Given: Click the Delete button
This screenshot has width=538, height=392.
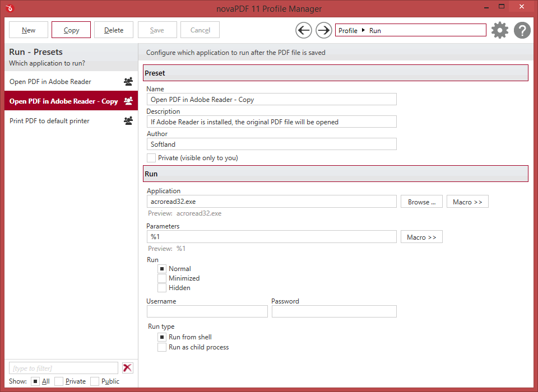Looking at the screenshot, I should click(114, 30).
